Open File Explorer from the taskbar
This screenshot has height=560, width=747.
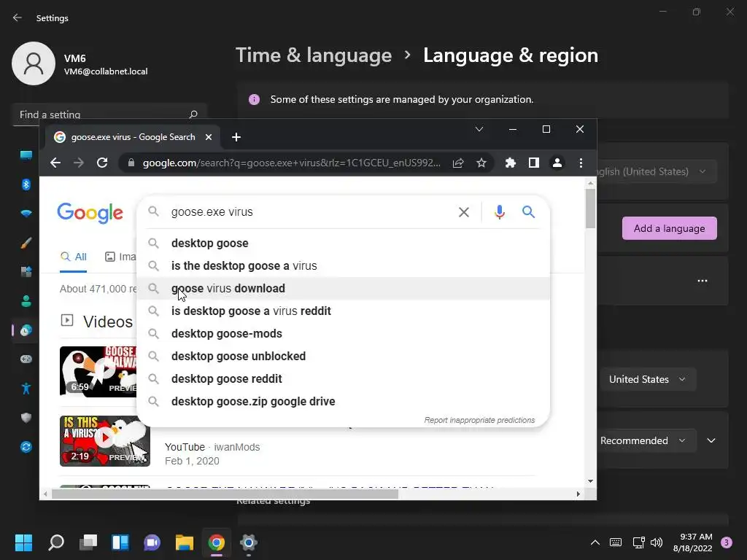[185, 542]
